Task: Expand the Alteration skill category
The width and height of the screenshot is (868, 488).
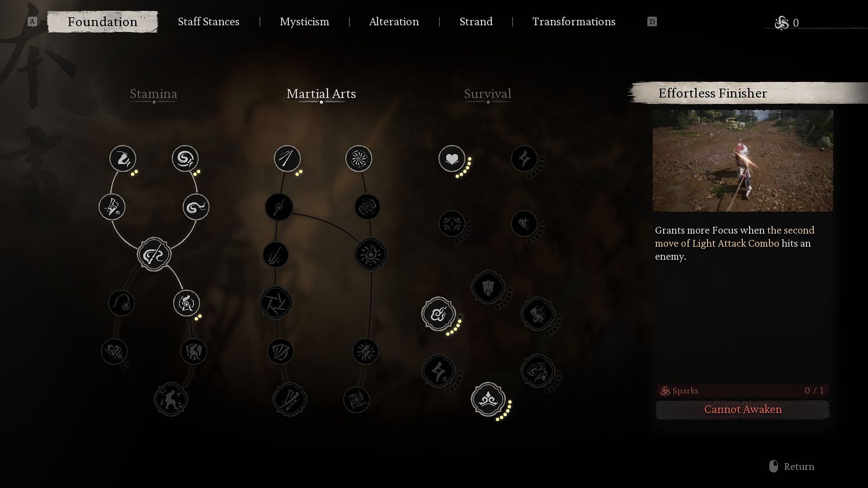Action: (394, 21)
